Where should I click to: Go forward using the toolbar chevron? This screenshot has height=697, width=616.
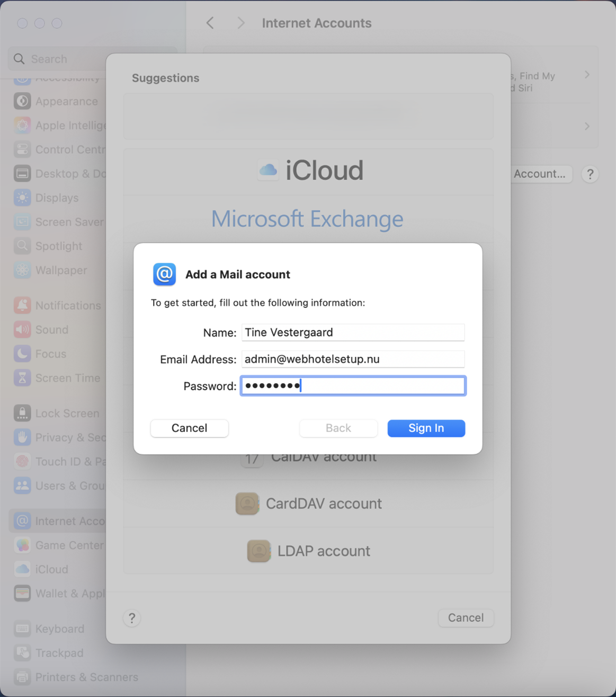(x=241, y=23)
